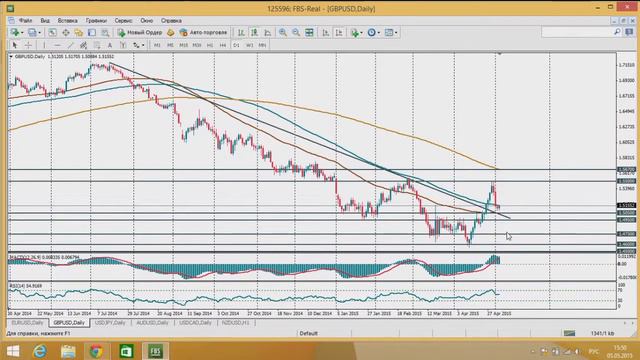The height and width of the screenshot is (360, 640).
Task: Launch MetaEditor from the toolbar
Action: (171, 33)
